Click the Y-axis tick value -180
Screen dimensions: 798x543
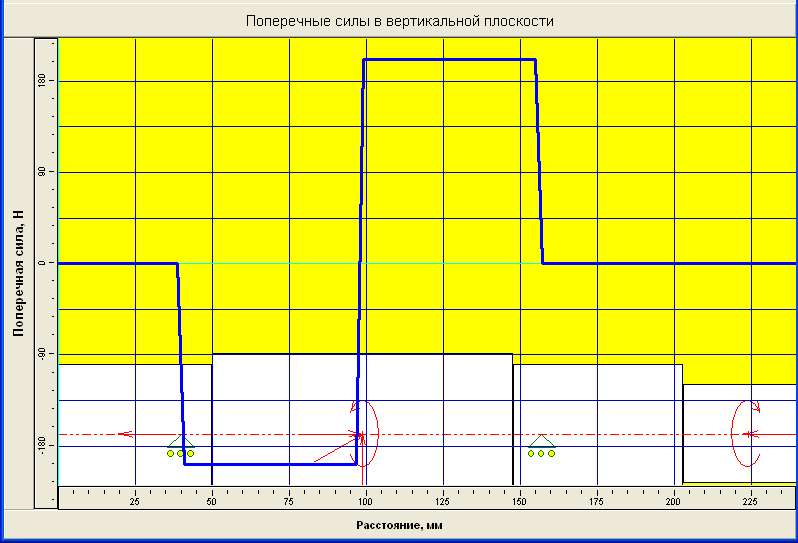pyautogui.click(x=42, y=446)
